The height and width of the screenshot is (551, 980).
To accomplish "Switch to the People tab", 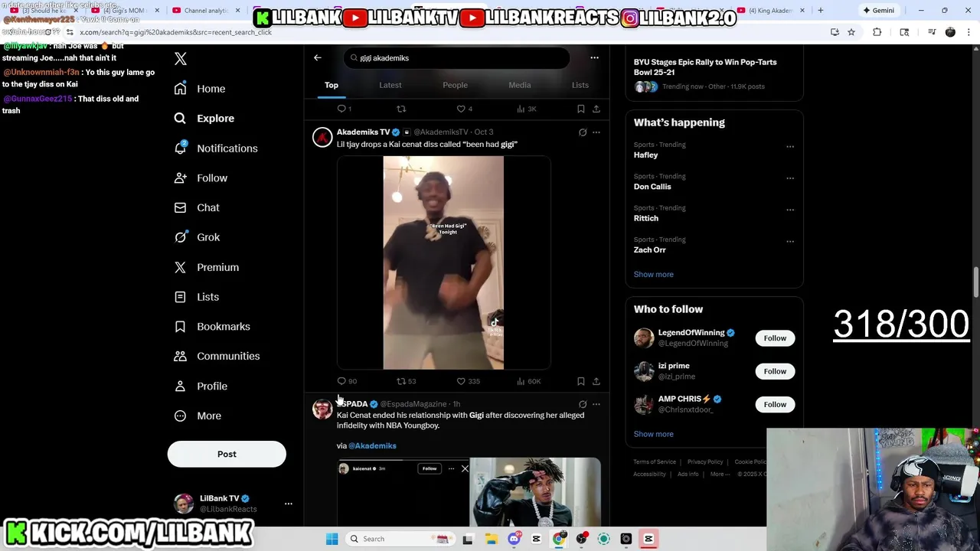I will click(455, 85).
